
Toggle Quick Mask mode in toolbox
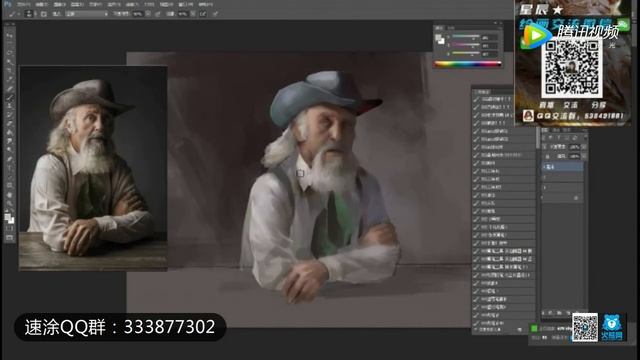point(9,229)
